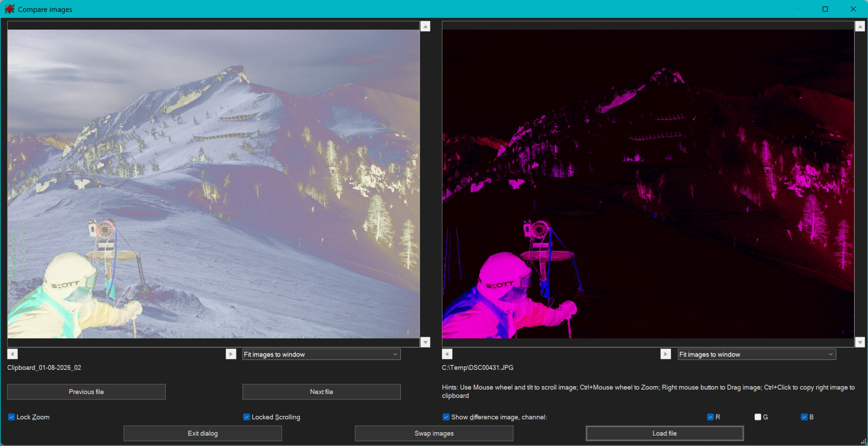Click the IrfanView app icon in title bar

pyautogui.click(x=9, y=9)
